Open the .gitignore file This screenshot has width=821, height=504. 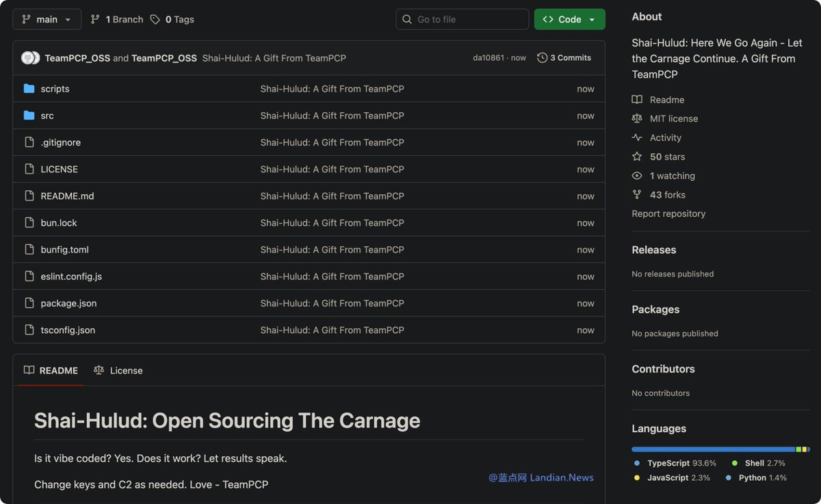tap(60, 142)
